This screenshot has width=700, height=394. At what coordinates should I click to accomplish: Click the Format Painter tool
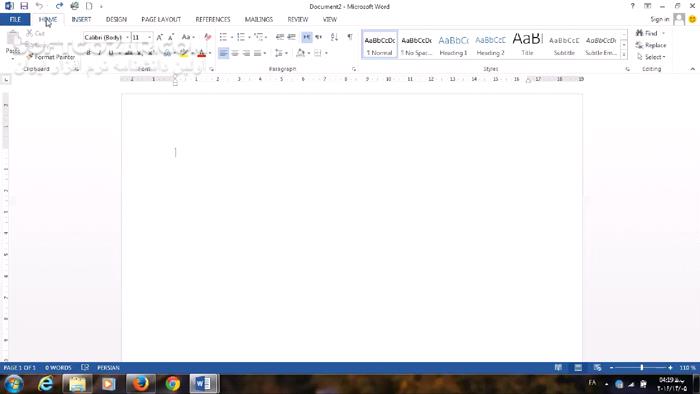coord(50,57)
